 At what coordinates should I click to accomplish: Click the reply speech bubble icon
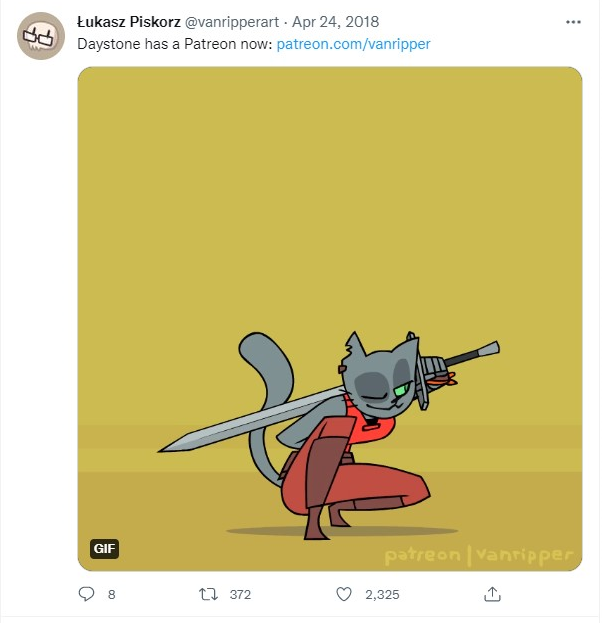[85, 594]
